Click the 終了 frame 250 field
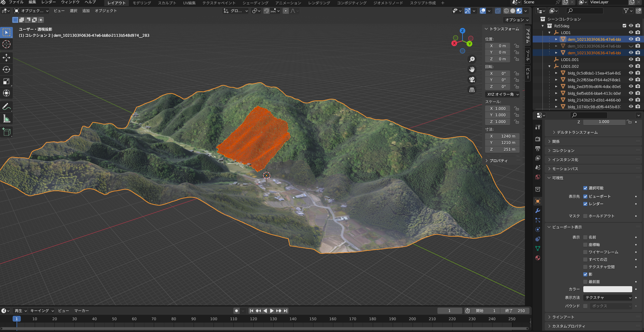Viewport: 644px width, 332px height. [x=515, y=311]
